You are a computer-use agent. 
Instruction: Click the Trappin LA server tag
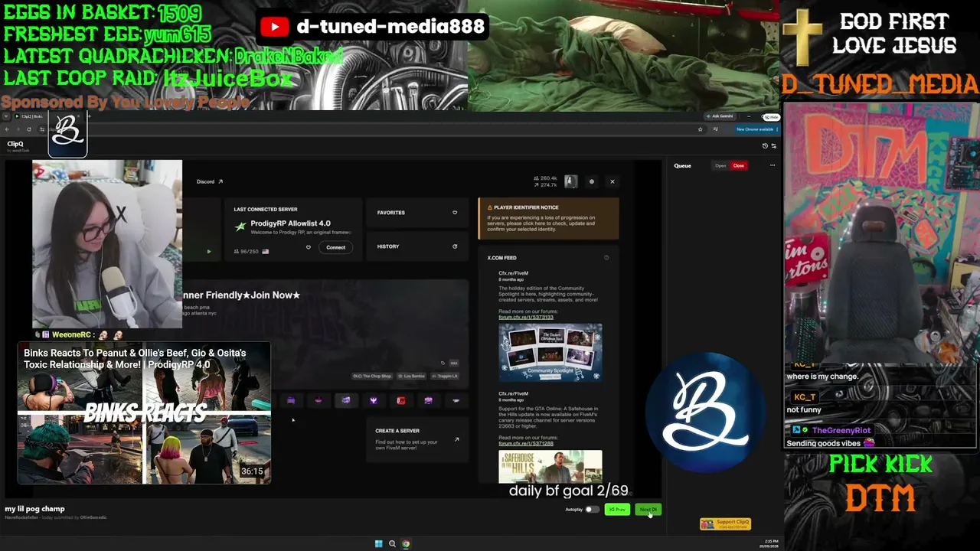[445, 377]
